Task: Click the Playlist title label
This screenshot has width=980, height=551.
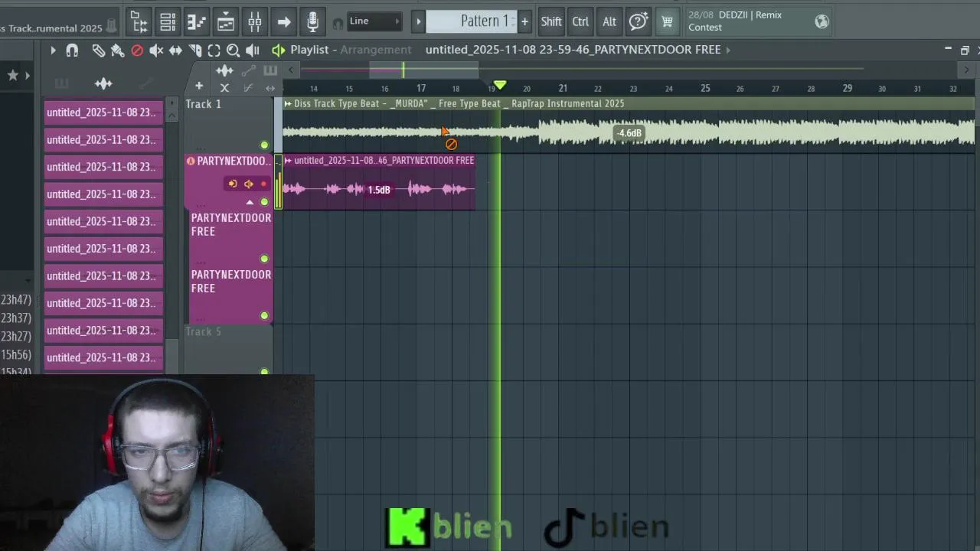Action: point(309,50)
